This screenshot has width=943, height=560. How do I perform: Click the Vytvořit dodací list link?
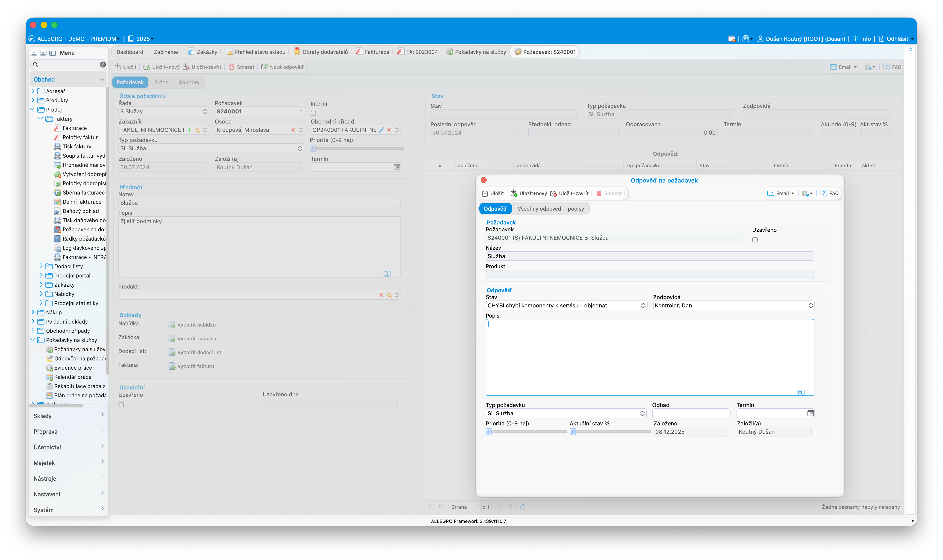point(199,352)
